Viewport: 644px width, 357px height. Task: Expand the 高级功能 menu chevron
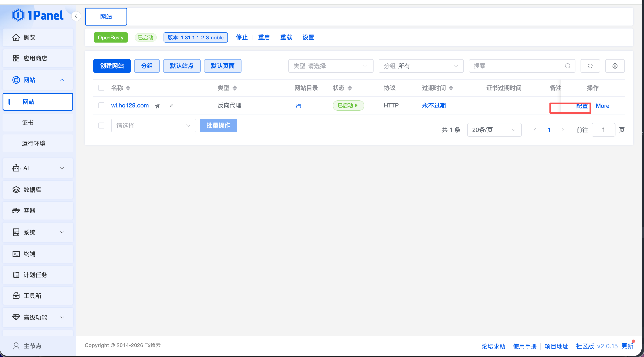pyautogui.click(x=62, y=317)
